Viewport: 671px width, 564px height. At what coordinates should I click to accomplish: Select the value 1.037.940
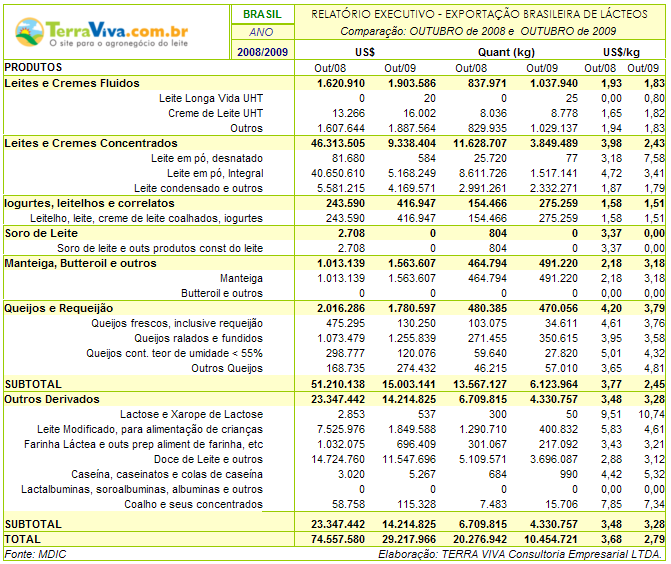click(x=554, y=83)
